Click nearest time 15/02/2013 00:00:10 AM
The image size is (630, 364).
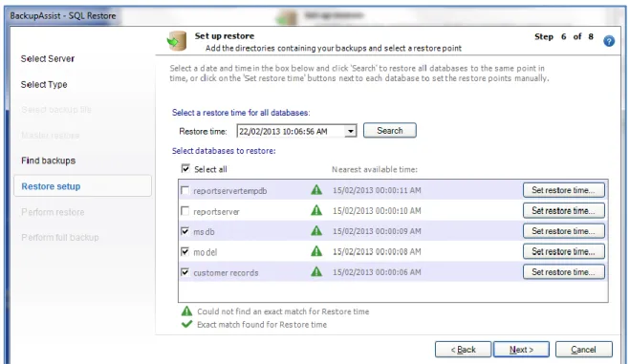[377, 211]
